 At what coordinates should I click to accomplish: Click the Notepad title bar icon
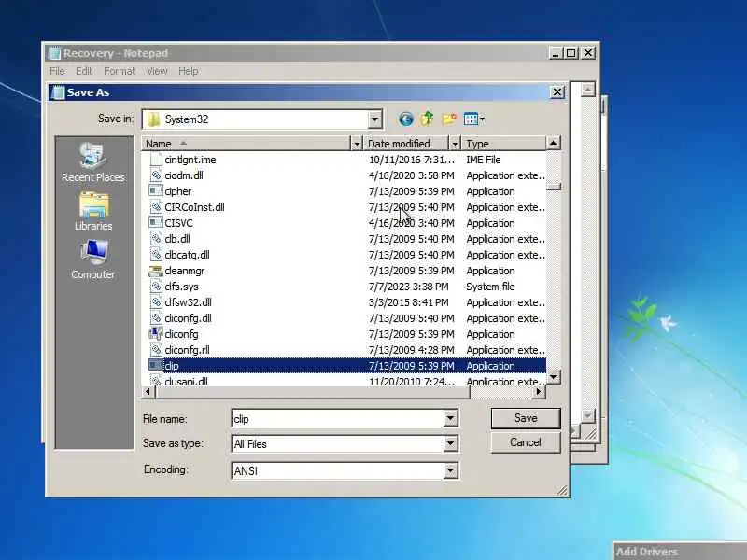(54, 53)
